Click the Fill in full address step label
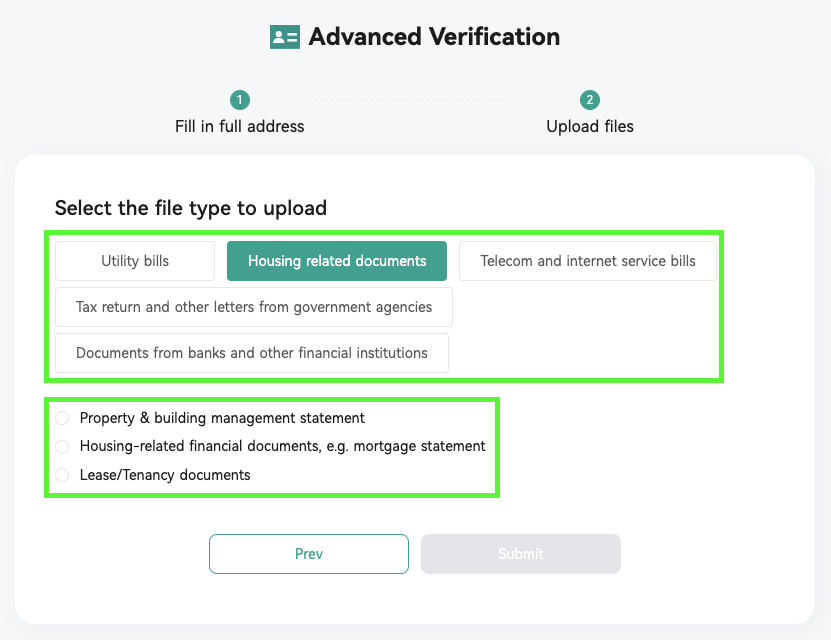Viewport: 831px width, 640px height. tap(240, 127)
